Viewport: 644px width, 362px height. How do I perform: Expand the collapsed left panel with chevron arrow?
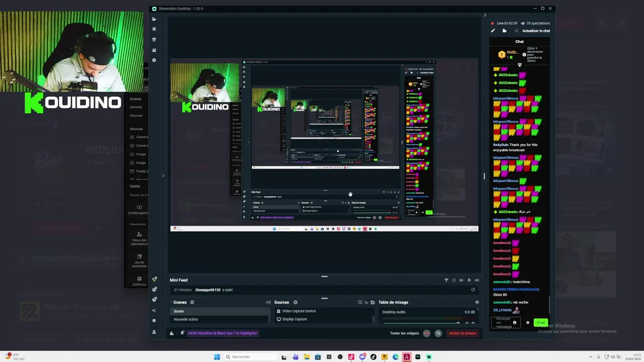pyautogui.click(x=163, y=175)
